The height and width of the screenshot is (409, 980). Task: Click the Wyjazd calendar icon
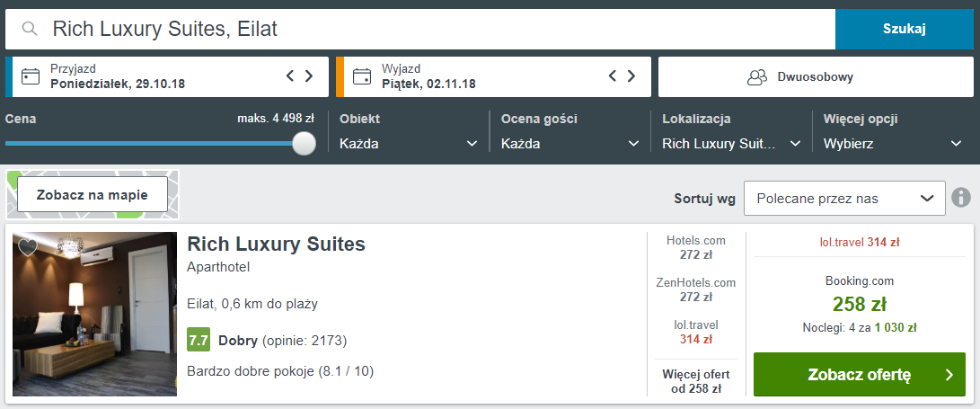[361, 77]
